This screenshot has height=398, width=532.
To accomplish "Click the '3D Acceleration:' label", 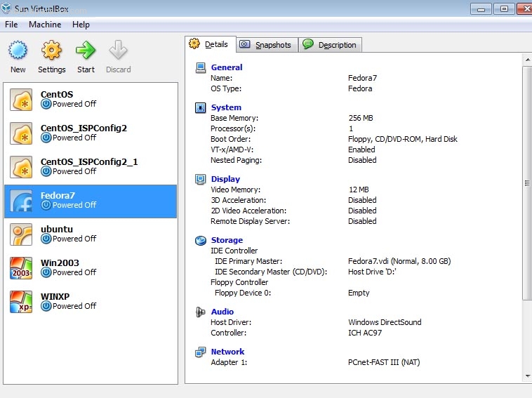I will tap(239, 200).
